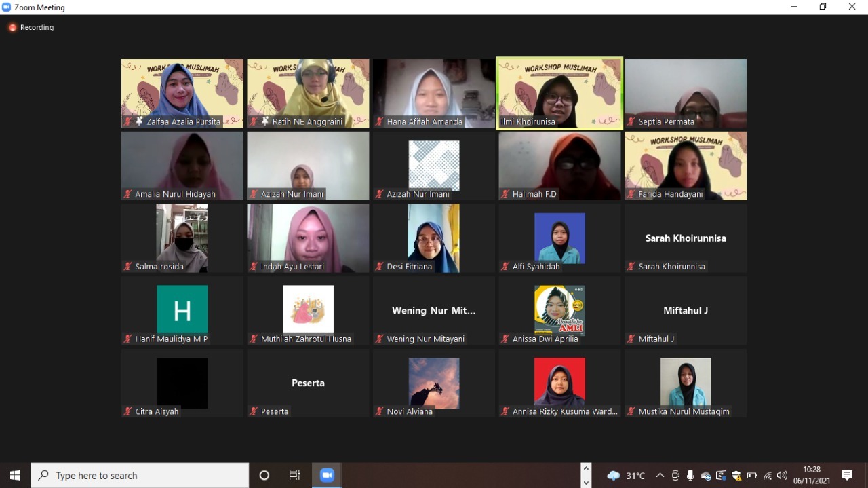868x488 pixels.
Task: Open the Wi-Fi network icon in tray
Action: (768, 476)
